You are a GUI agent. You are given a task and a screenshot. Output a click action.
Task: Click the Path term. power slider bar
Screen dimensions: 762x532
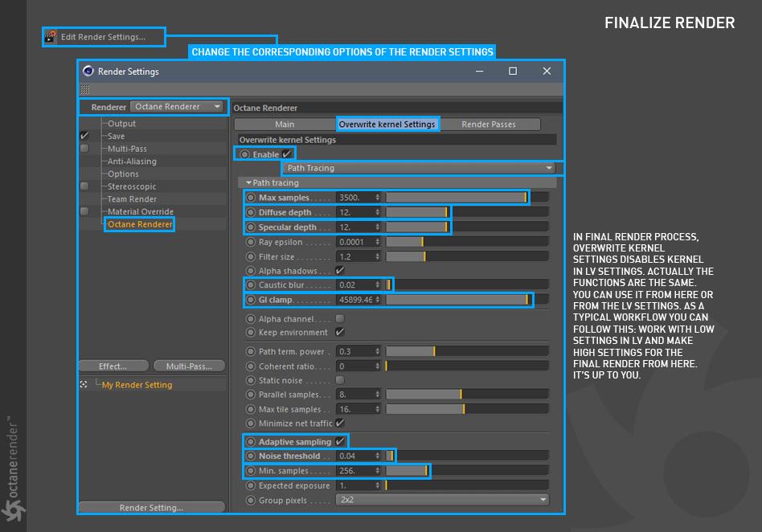pos(468,351)
